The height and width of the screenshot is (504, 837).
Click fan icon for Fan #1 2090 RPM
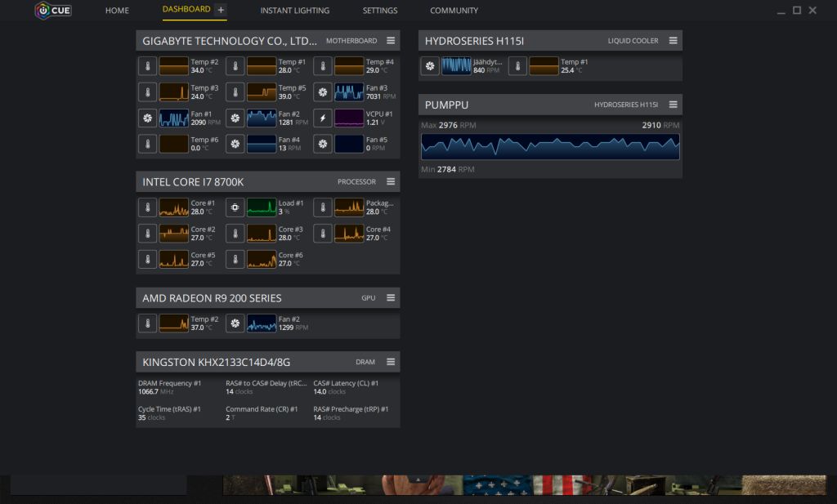[147, 118]
